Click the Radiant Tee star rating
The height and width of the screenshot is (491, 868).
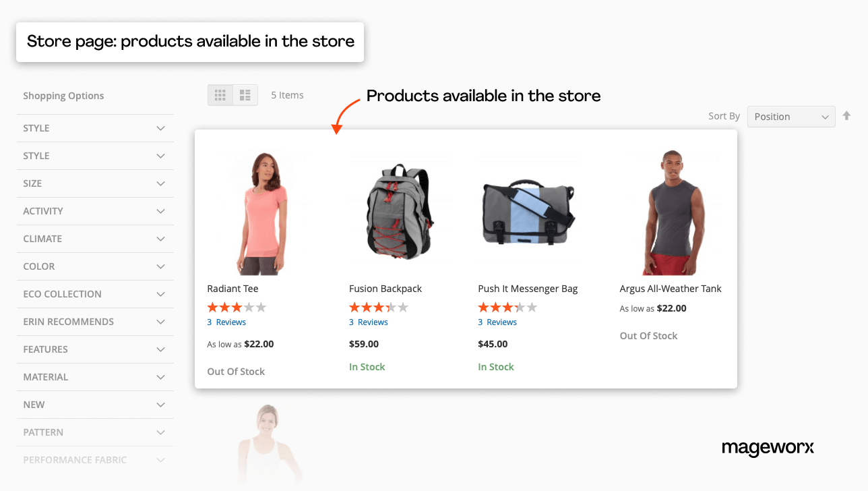pos(237,308)
